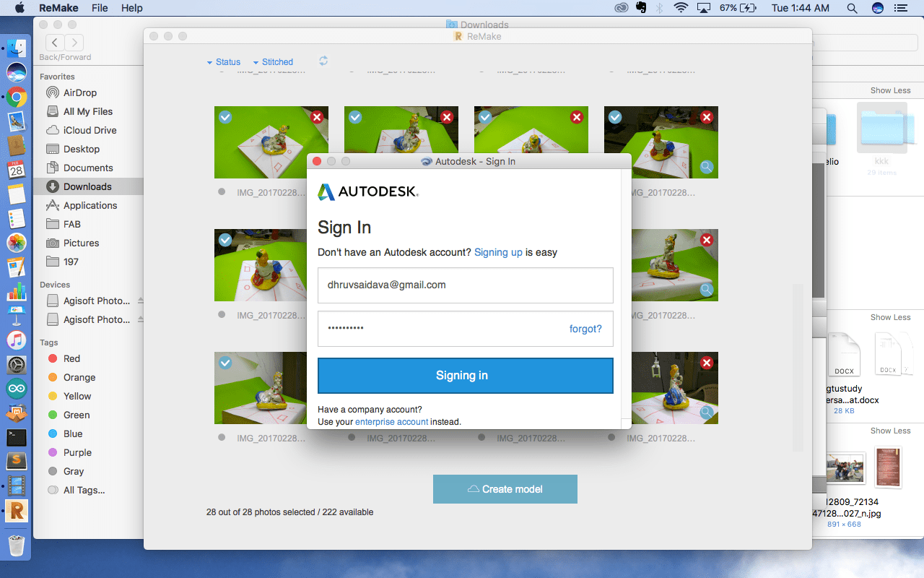Open Finder from the dock
Image resolution: width=924 pixels, height=578 pixels.
17,48
